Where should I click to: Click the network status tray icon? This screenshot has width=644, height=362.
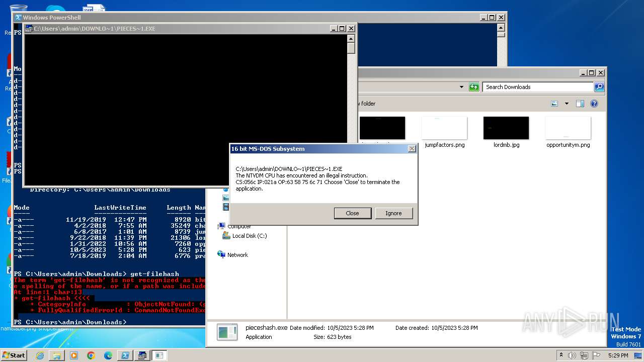pyautogui.click(x=585, y=355)
